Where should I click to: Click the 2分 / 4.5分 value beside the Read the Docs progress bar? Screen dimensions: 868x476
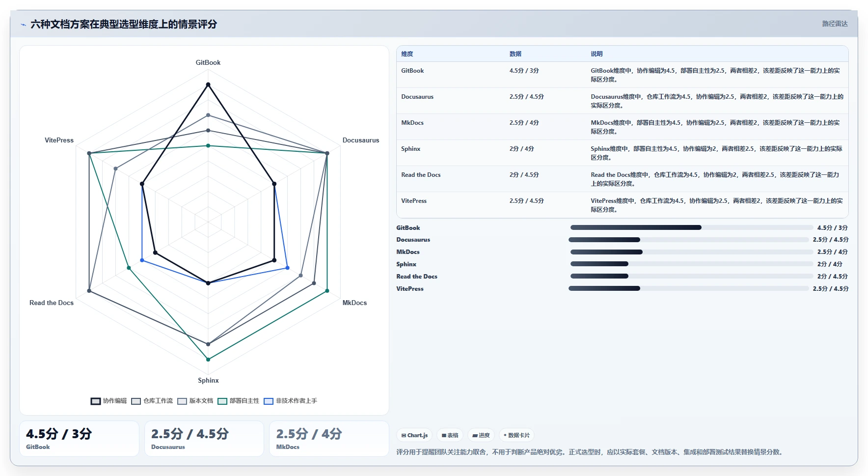tap(833, 277)
